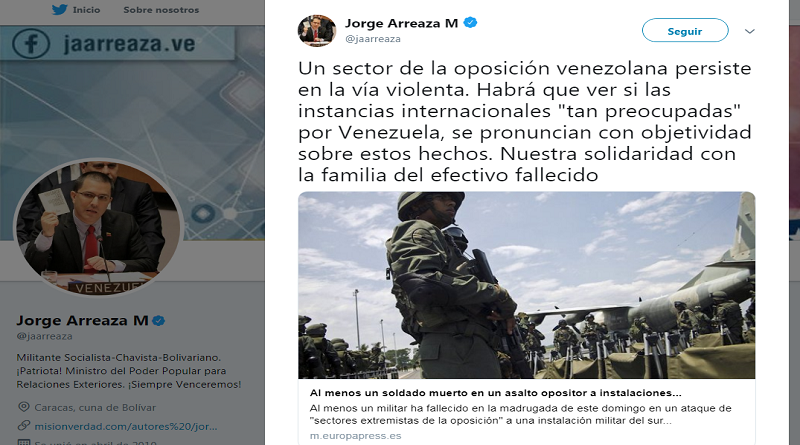Click the @jaarreaza handle in the tweet header
Viewport: 800px width, 445px height.
coord(373,39)
